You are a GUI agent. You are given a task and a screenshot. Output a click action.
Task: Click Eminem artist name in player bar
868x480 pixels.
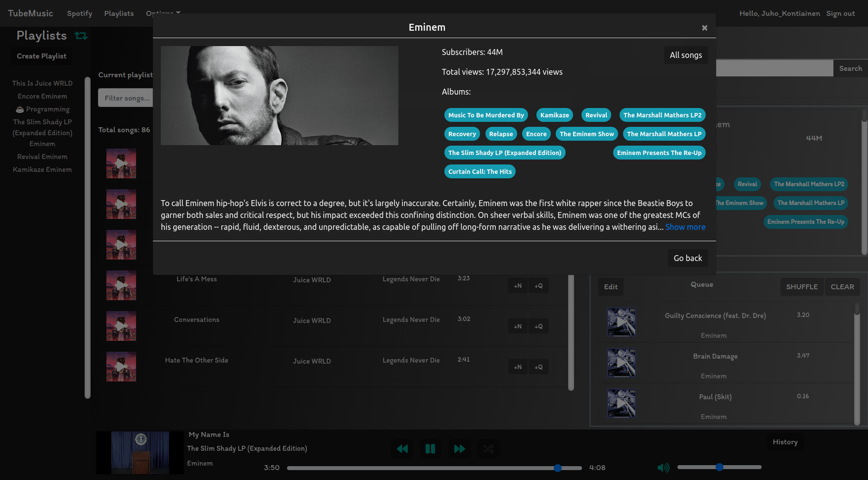[x=200, y=463]
